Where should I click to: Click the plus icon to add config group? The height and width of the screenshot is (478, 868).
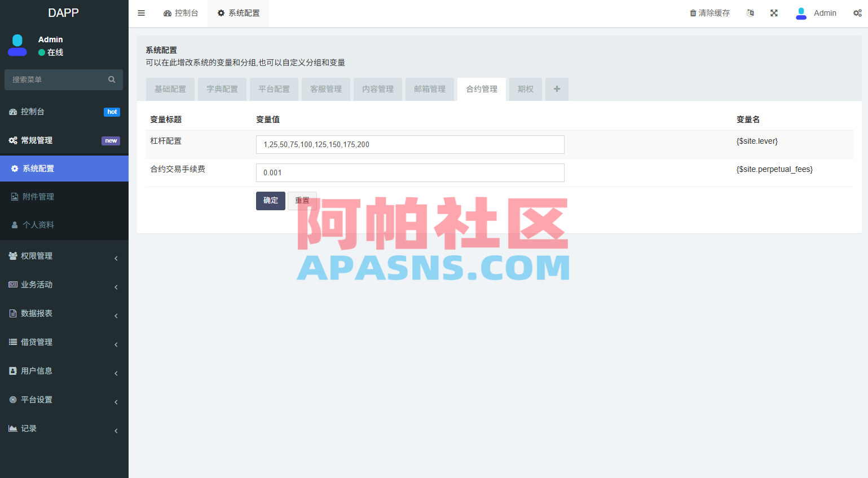coord(557,89)
